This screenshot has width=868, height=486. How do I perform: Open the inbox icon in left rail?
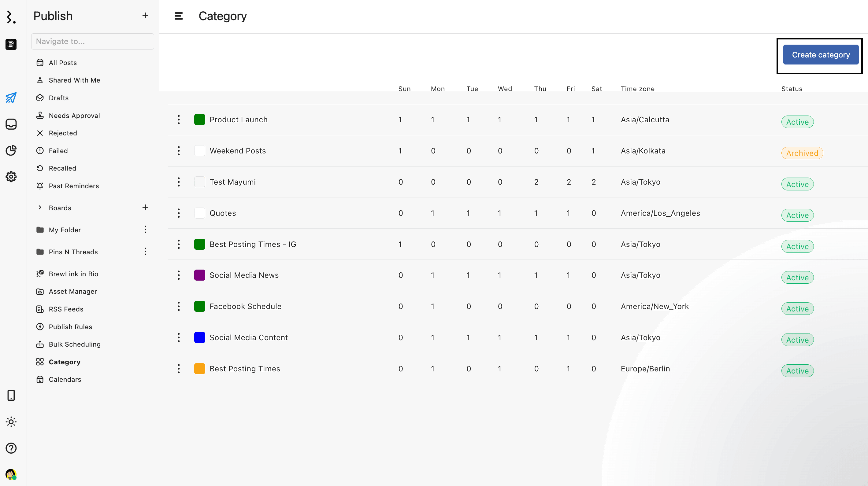(x=11, y=124)
